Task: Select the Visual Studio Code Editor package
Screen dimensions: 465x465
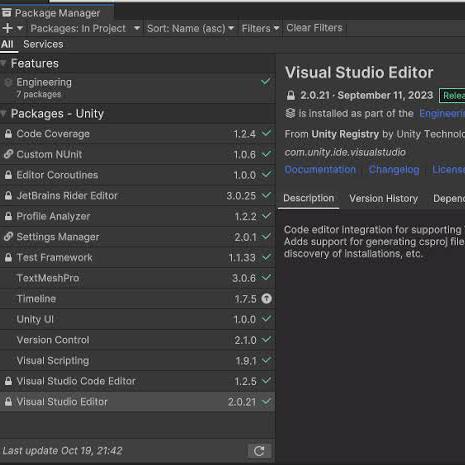Action: tap(137, 381)
